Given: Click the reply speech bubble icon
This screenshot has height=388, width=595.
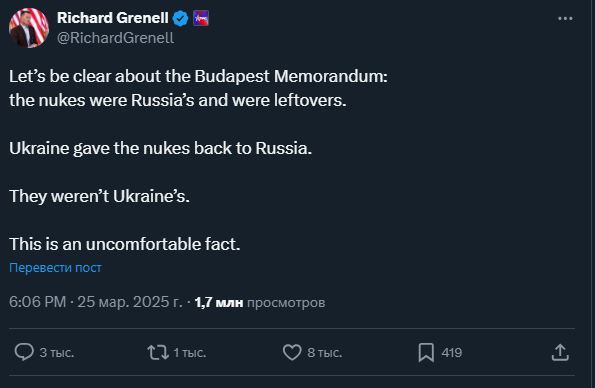Looking at the screenshot, I should [24, 352].
